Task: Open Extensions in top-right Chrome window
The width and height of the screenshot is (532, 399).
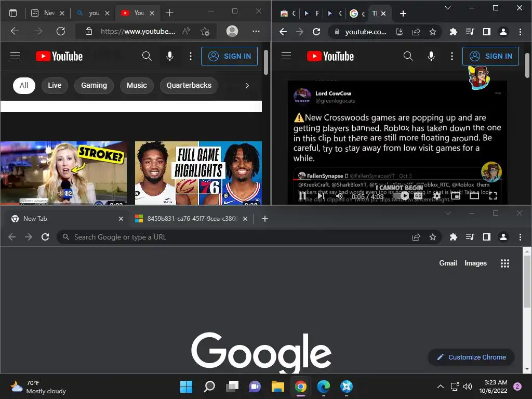Action: pos(453,32)
